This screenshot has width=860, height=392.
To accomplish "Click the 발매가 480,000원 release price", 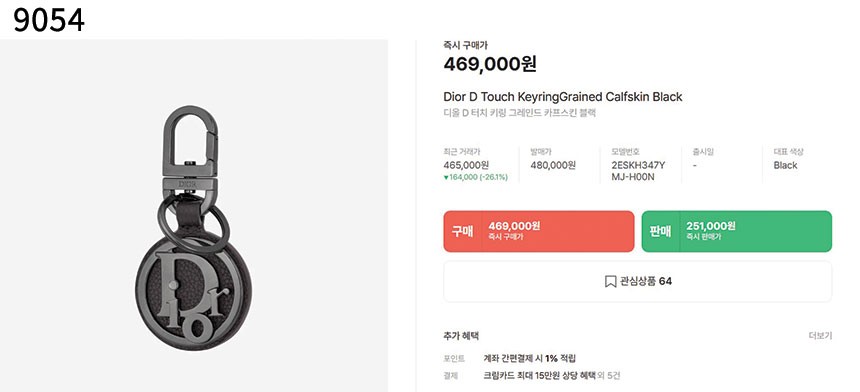I will (x=553, y=165).
